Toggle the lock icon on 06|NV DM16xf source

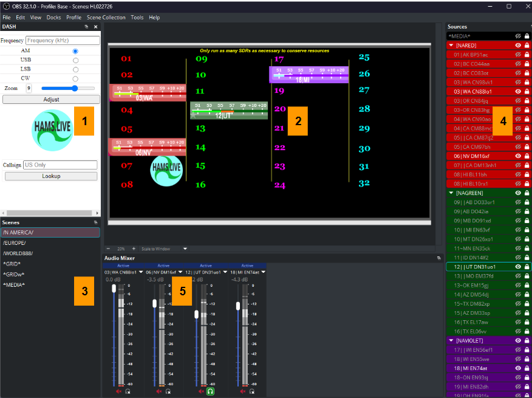pos(527,156)
